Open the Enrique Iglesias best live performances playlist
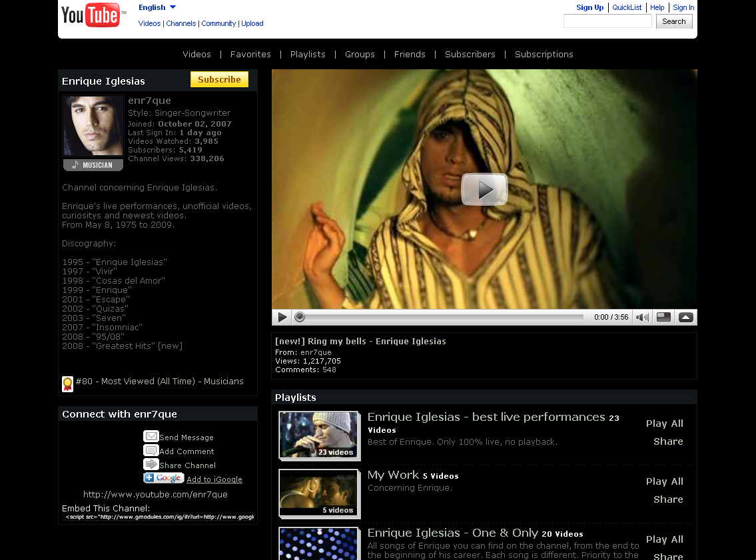 [486, 418]
